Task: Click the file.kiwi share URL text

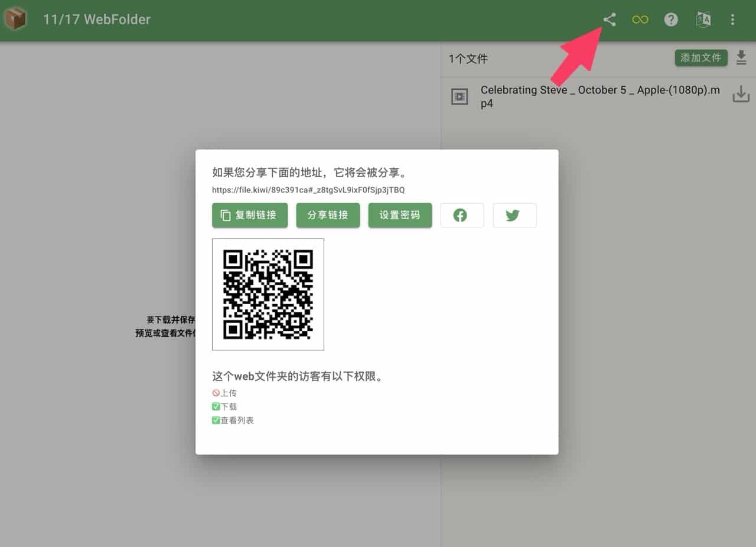Action: [308, 190]
